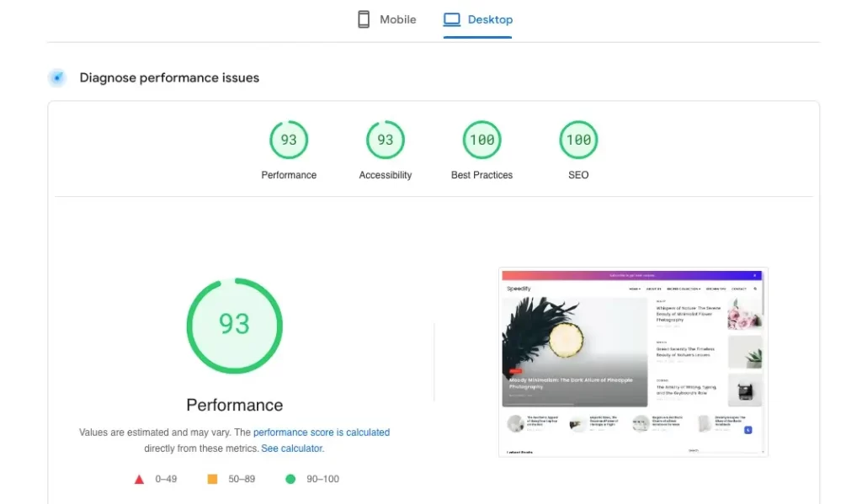This screenshot has height=504, width=862.
Task: Click the 50–89 legend text
Action: coord(242,480)
